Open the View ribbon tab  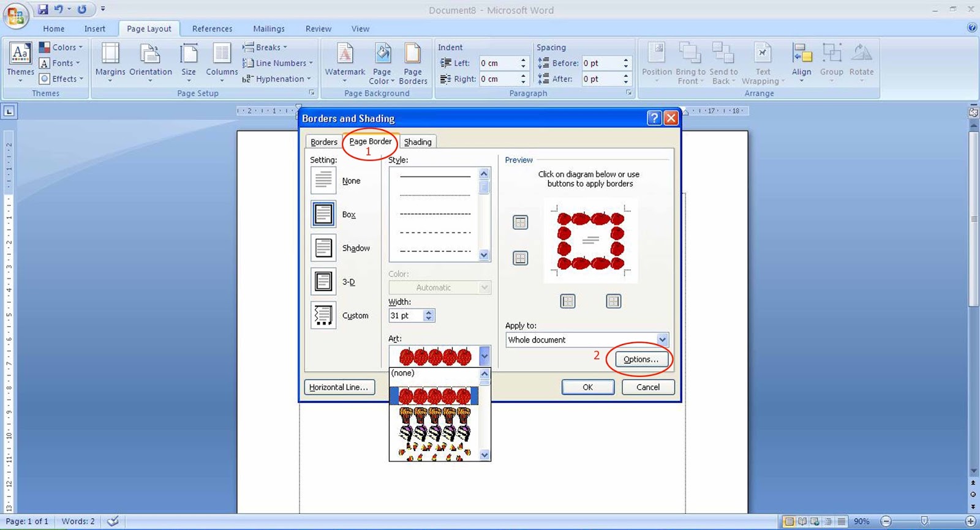pyautogui.click(x=360, y=29)
